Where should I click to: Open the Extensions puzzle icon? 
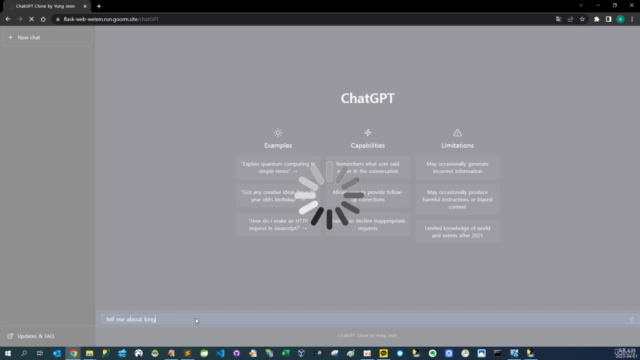click(596, 19)
